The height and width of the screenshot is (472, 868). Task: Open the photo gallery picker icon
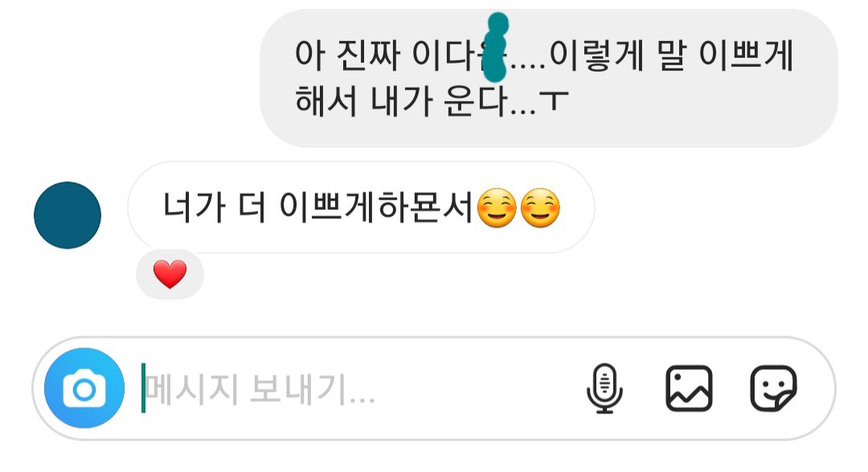(x=689, y=388)
